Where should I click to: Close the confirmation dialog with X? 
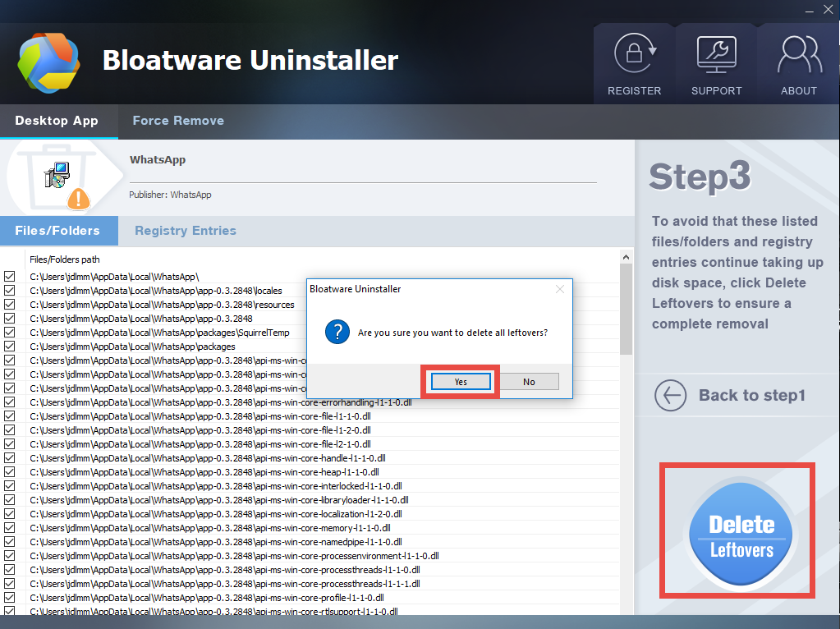point(560,289)
